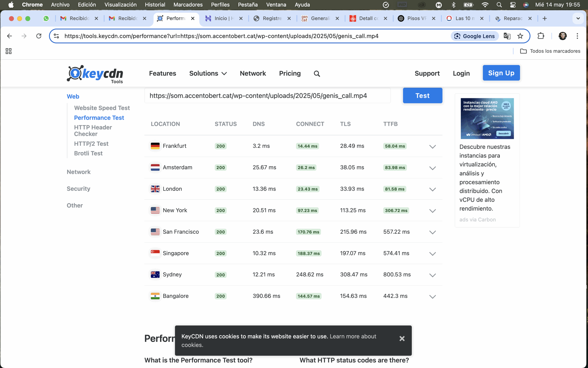Open the Support link
The width and height of the screenshot is (588, 368).
tap(427, 73)
